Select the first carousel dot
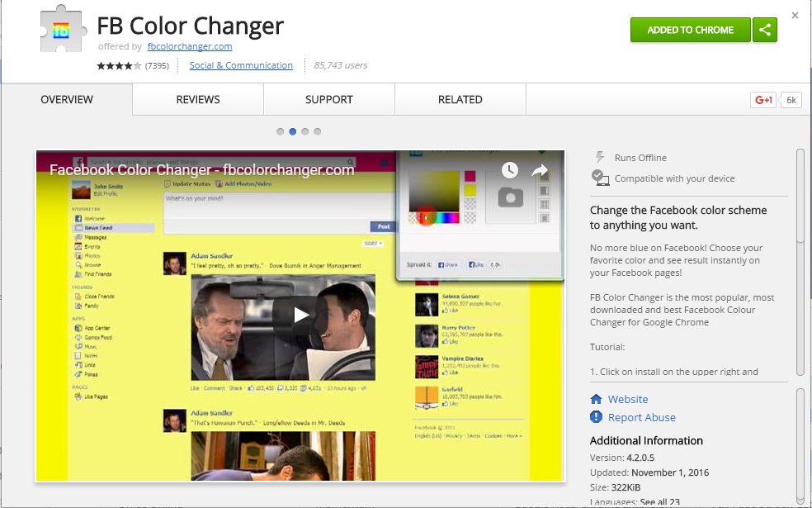 (x=281, y=131)
